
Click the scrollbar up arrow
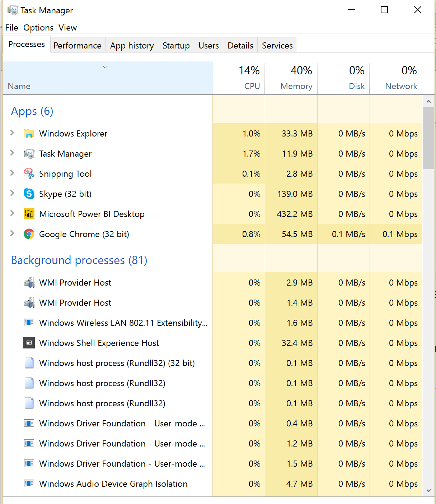[428, 101]
